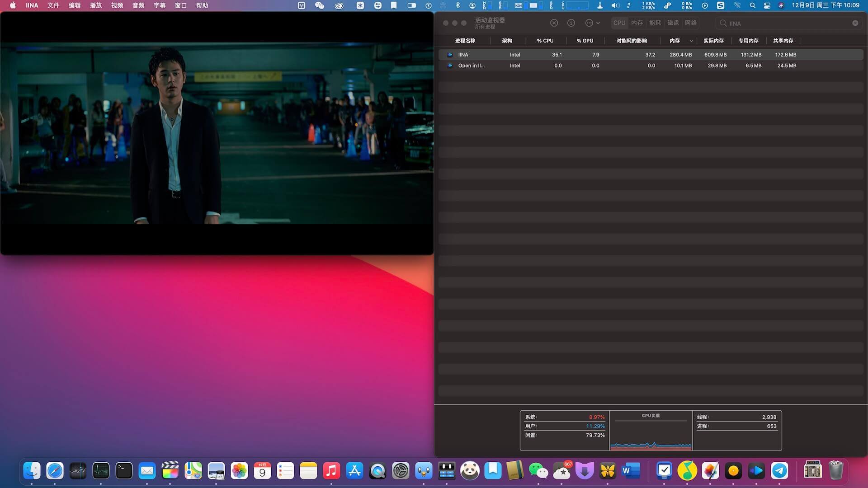Open the 视频 menu

tap(117, 5)
